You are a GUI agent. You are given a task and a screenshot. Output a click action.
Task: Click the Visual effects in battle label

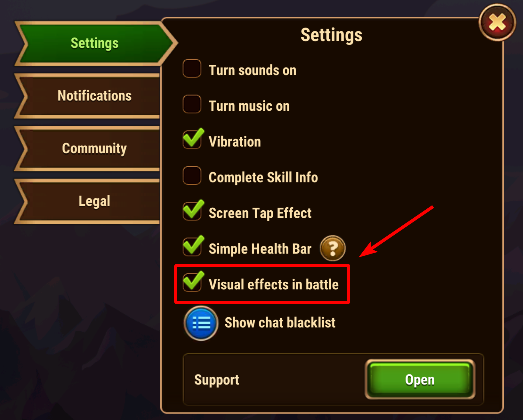[274, 285]
